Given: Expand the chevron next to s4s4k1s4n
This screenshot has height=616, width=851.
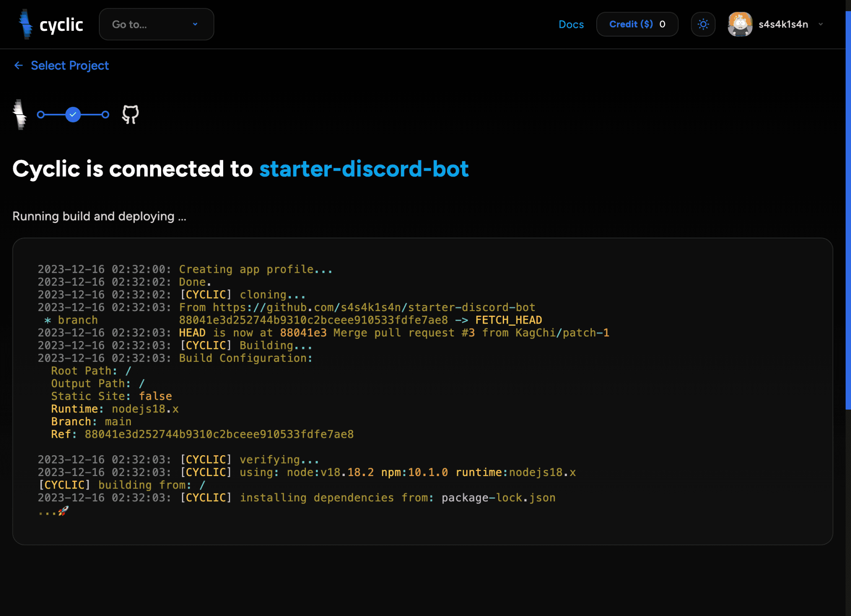Looking at the screenshot, I should coord(821,25).
